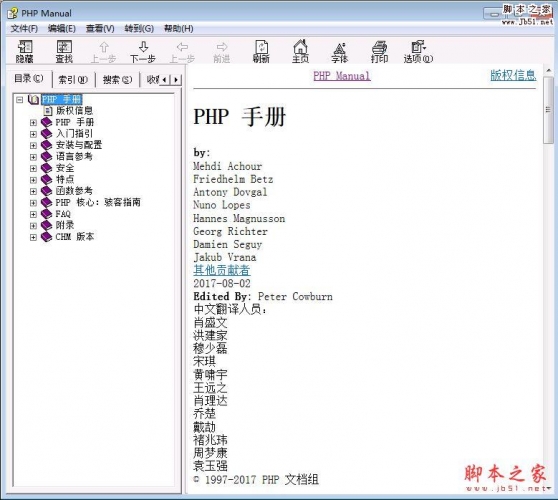Open the 版权信息 link in the content header
This screenshot has height=500, width=558.
click(x=513, y=75)
